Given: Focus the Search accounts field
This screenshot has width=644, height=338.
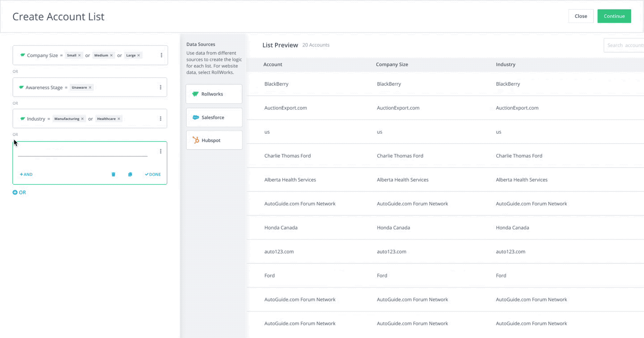Looking at the screenshot, I should 624,45.
